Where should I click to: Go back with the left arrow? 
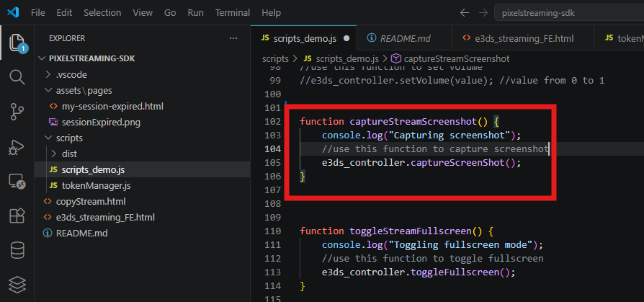tap(465, 13)
